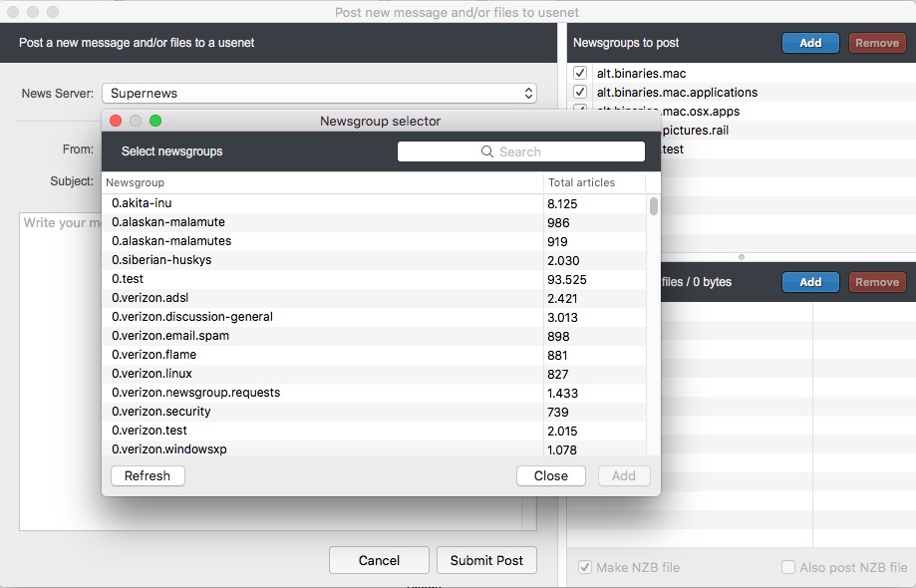Select the 0.verizon.windowsxp newsgroup row
Viewport: 916px width, 588px height.
pyautogui.click(x=374, y=448)
